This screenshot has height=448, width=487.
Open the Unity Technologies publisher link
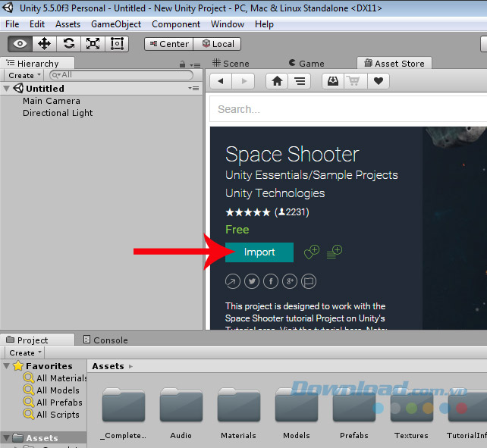pos(275,193)
